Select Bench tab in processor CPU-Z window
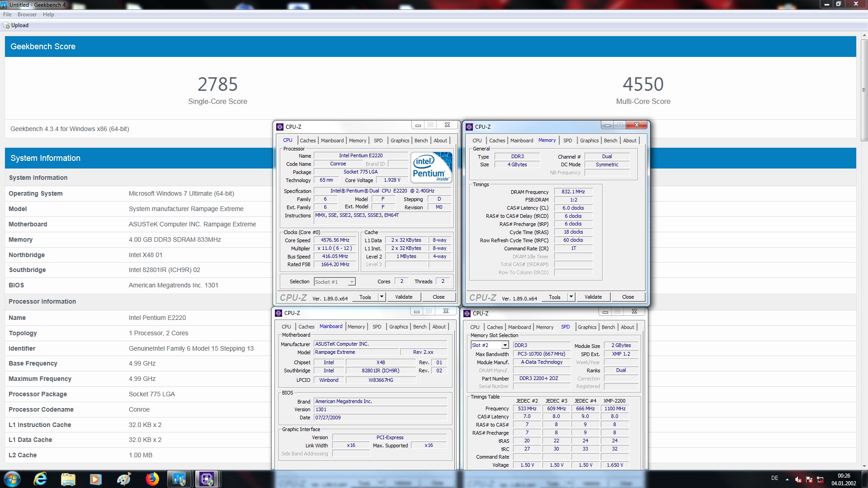 421,141
